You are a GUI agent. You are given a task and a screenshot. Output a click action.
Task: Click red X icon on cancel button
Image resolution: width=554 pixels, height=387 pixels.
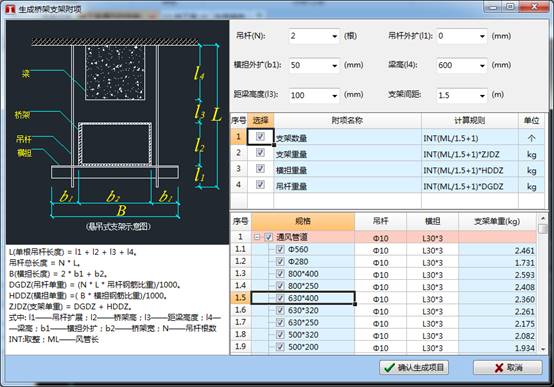pyautogui.click(x=499, y=368)
